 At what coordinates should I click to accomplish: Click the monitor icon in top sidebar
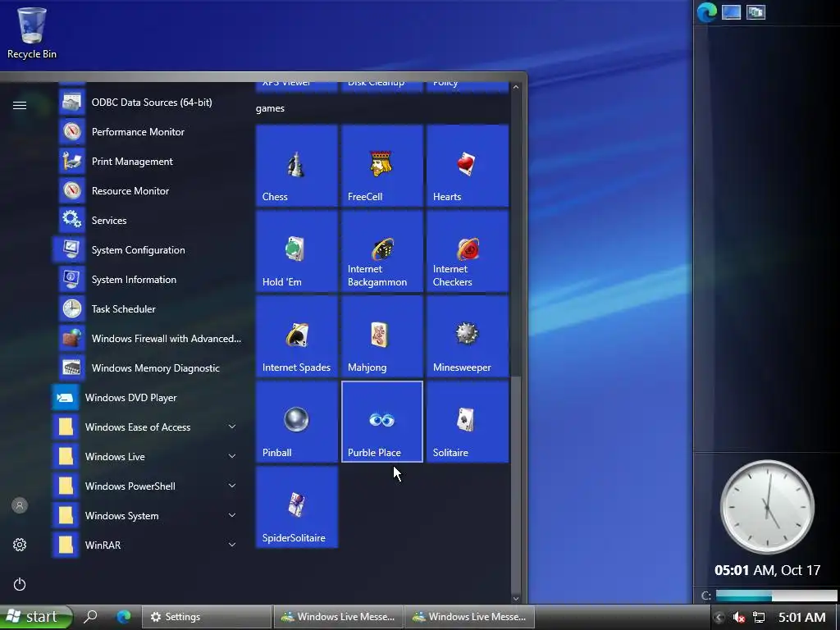tap(731, 11)
